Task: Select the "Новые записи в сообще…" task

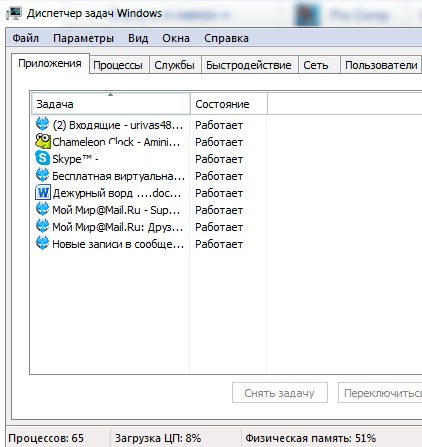Action: (x=118, y=244)
